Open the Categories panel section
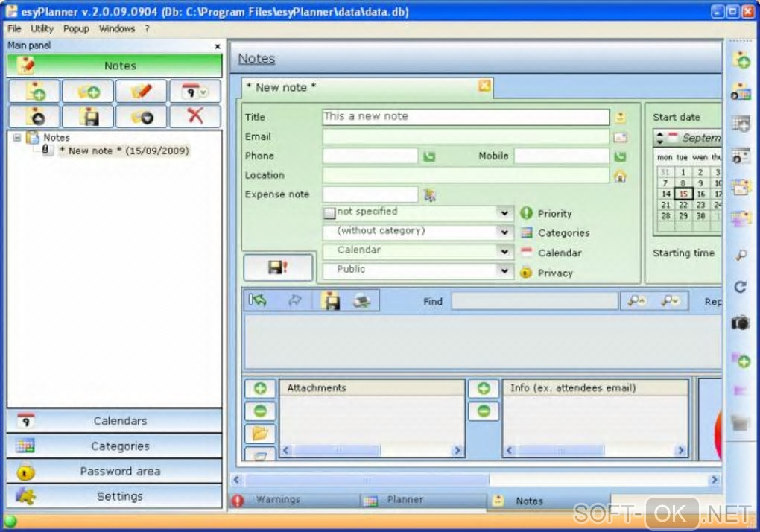Screen dimensions: 760x532 pos(115,446)
